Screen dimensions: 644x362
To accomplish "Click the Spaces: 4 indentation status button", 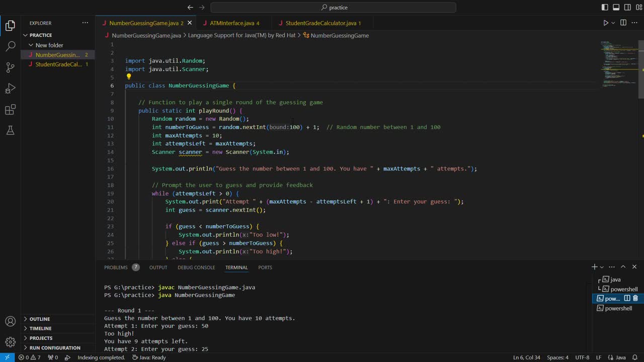I will click(x=557, y=357).
